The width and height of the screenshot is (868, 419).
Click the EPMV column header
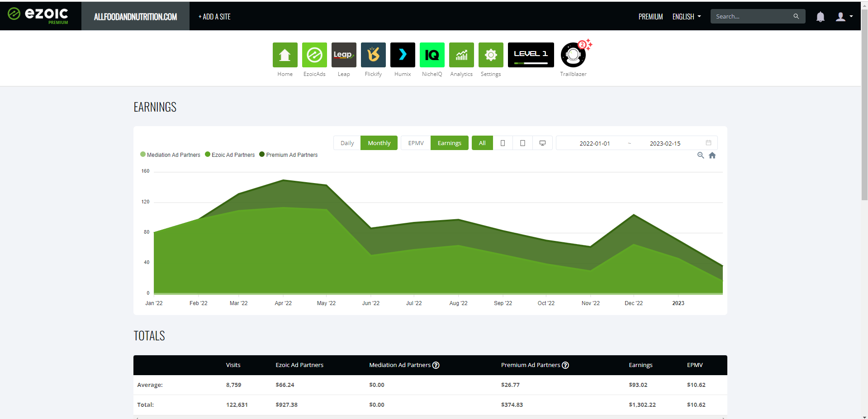tap(695, 365)
